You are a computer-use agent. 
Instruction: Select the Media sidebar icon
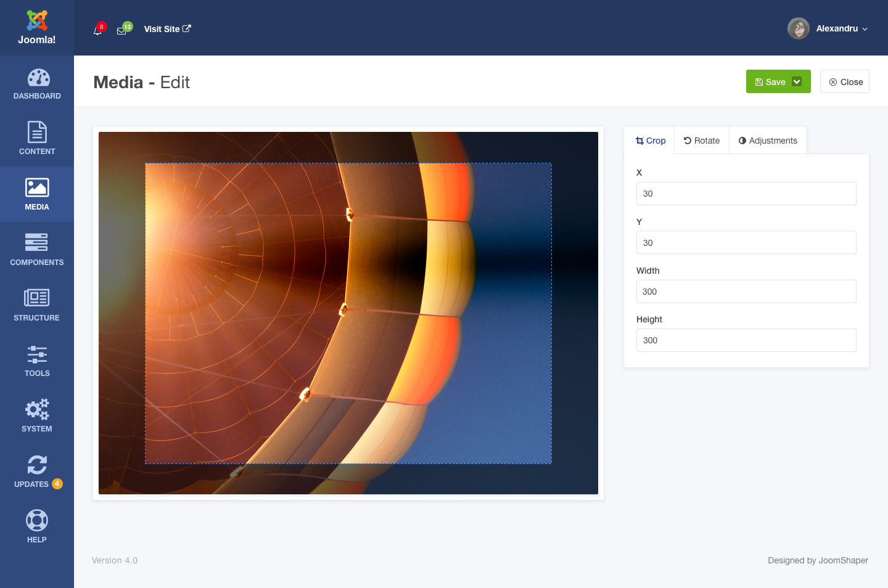[x=37, y=194]
